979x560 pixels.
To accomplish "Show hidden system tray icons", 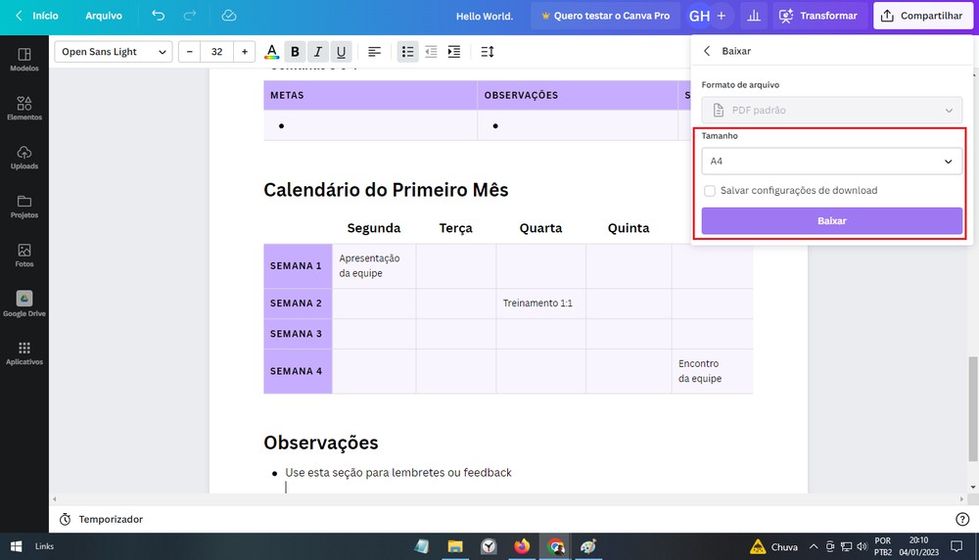I will point(813,547).
